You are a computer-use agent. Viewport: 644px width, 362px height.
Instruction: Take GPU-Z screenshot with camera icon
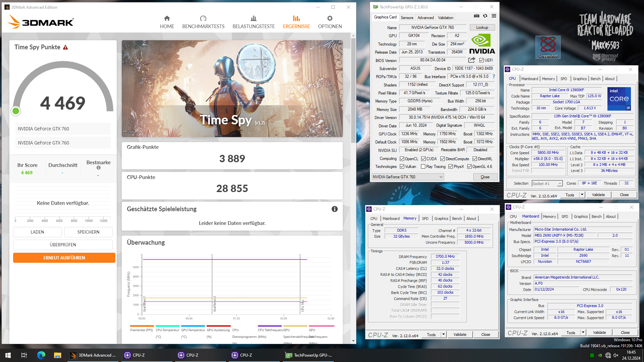pyautogui.click(x=476, y=16)
